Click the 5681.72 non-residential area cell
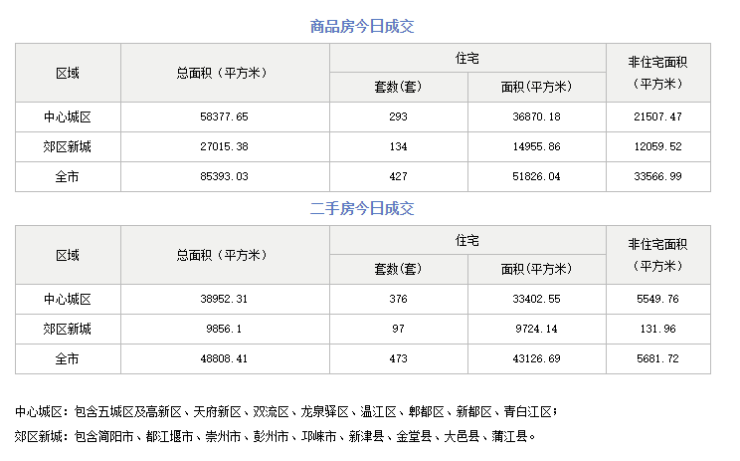The height and width of the screenshot is (461, 740). pyautogui.click(x=657, y=359)
